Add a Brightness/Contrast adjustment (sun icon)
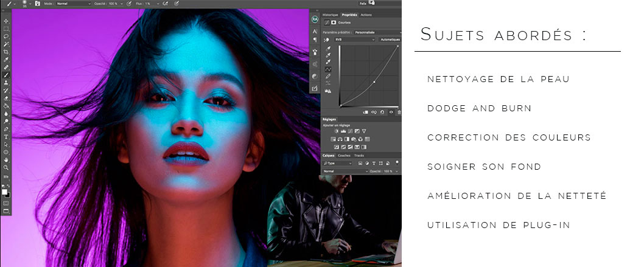The width and height of the screenshot is (644, 267). [x=337, y=131]
